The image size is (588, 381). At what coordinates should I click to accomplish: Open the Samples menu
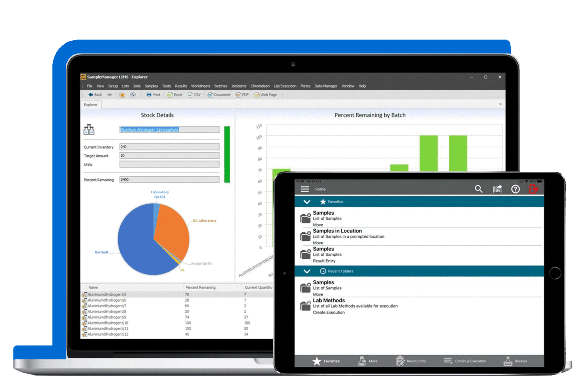[151, 86]
